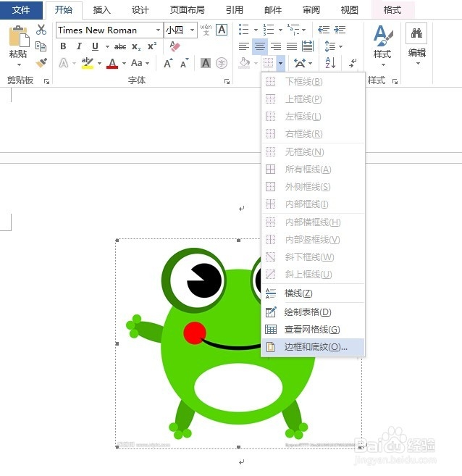
Task: Open the 文件 File tab
Action: click(21, 9)
